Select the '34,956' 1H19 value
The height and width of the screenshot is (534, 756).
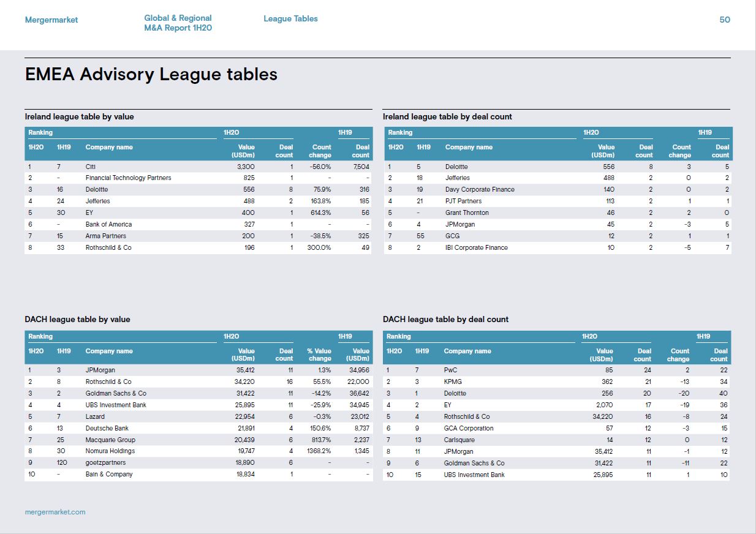pos(359,370)
